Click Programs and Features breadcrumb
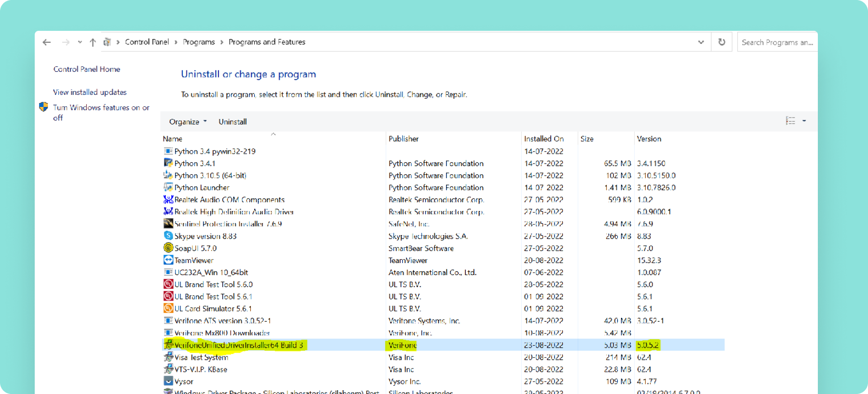This screenshot has height=394, width=868. (x=267, y=42)
